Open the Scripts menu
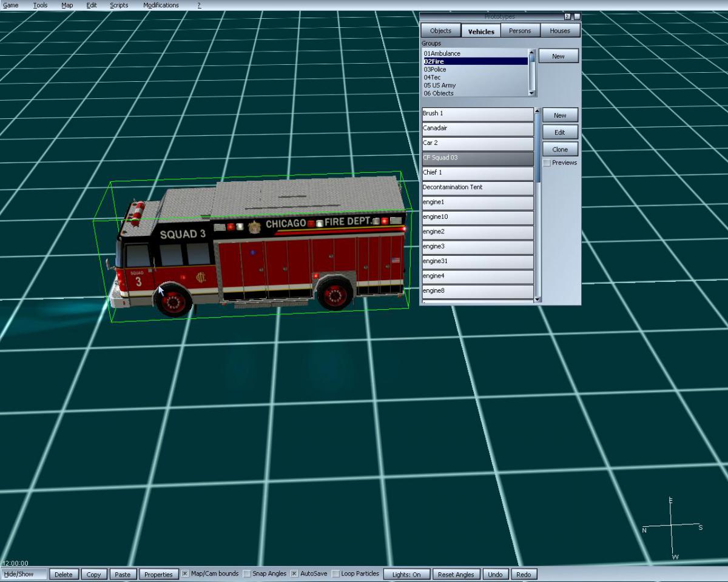 click(x=119, y=5)
